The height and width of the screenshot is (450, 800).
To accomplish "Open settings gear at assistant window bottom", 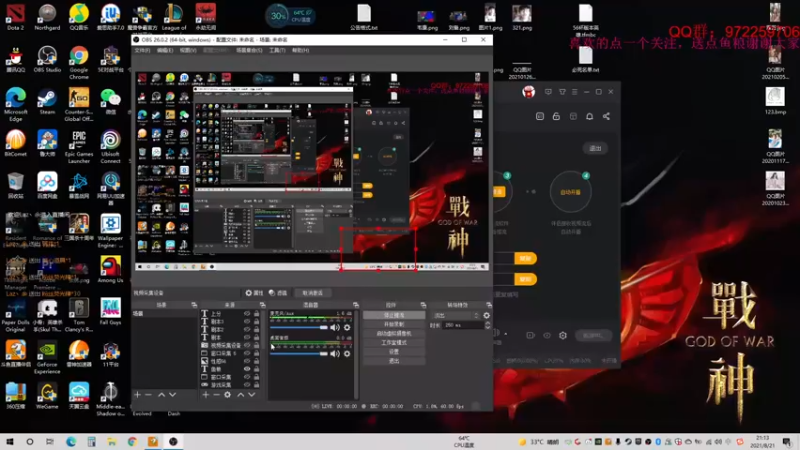I will tap(563, 335).
